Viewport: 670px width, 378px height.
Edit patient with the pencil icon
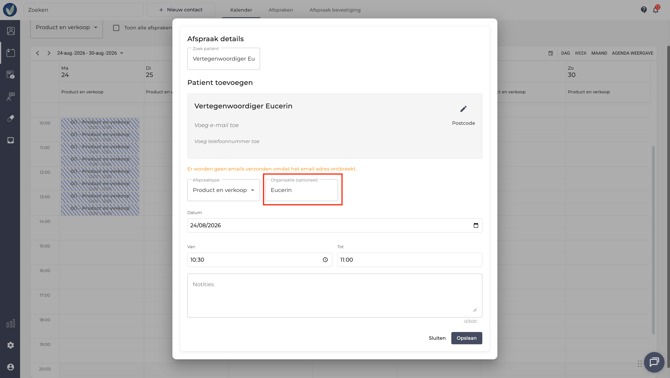tap(463, 109)
